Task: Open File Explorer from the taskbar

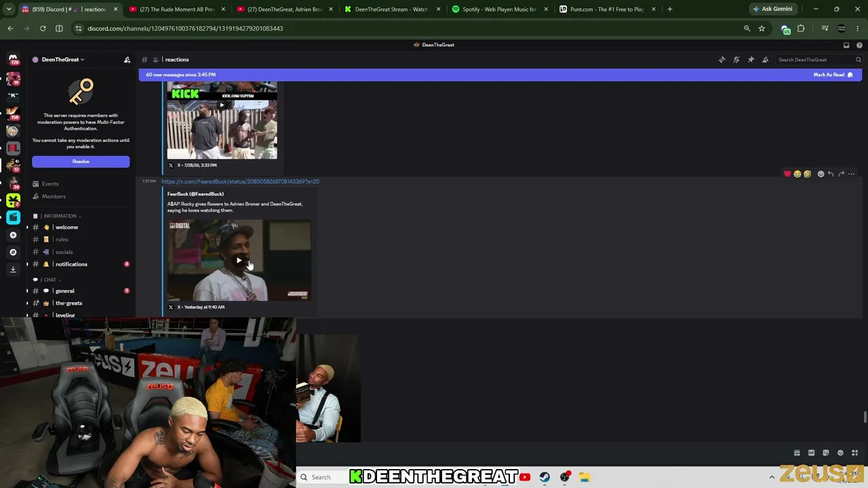Action: [x=585, y=477]
